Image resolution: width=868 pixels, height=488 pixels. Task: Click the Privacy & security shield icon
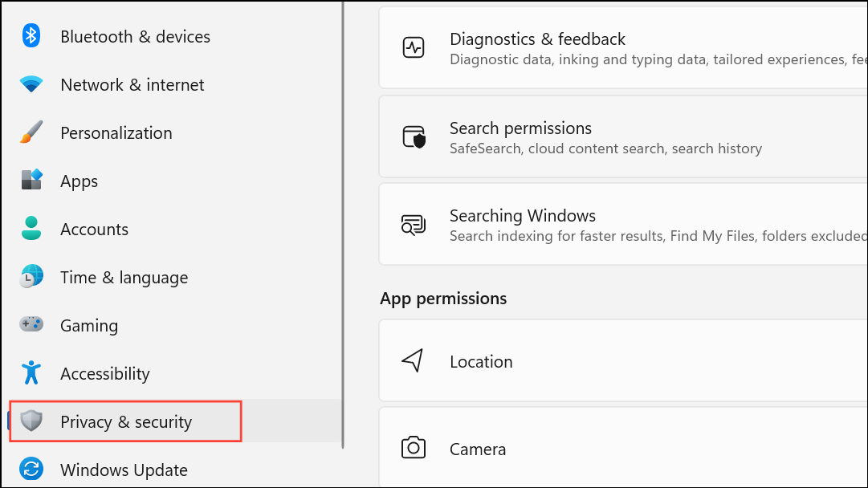pos(31,421)
